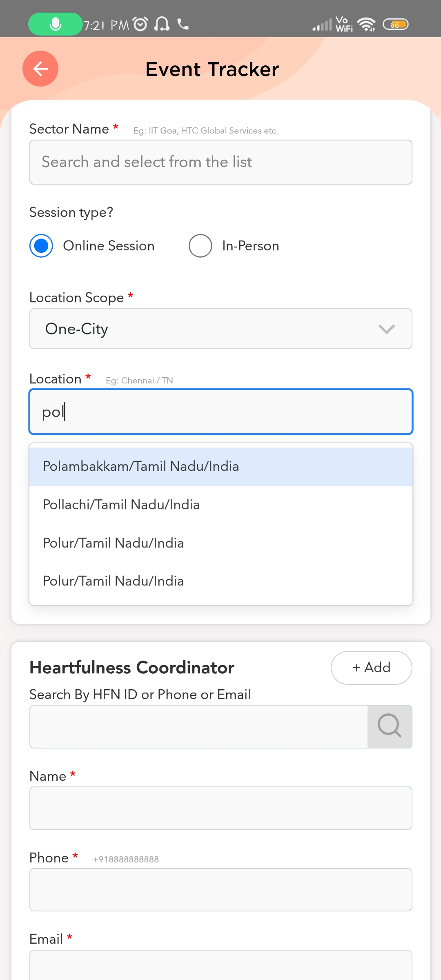Tap the alarm clock status icon
Viewport: 441px width, 980px height.
tap(140, 24)
